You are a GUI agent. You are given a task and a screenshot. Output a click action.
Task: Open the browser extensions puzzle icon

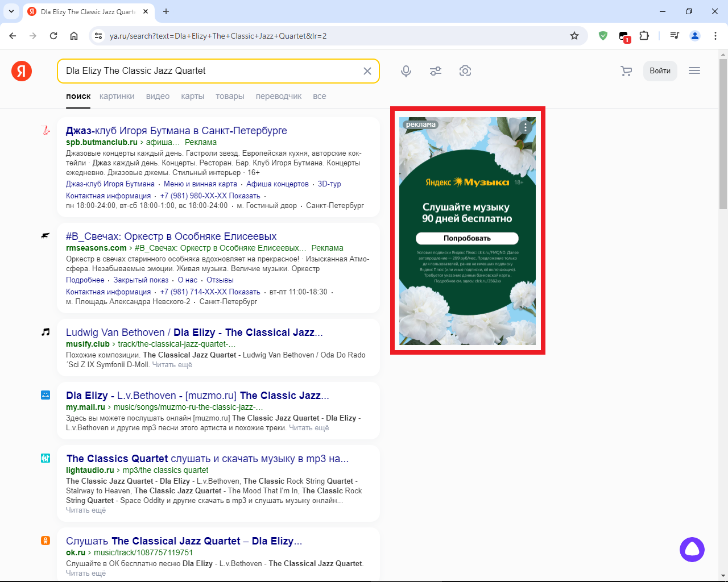pos(644,35)
